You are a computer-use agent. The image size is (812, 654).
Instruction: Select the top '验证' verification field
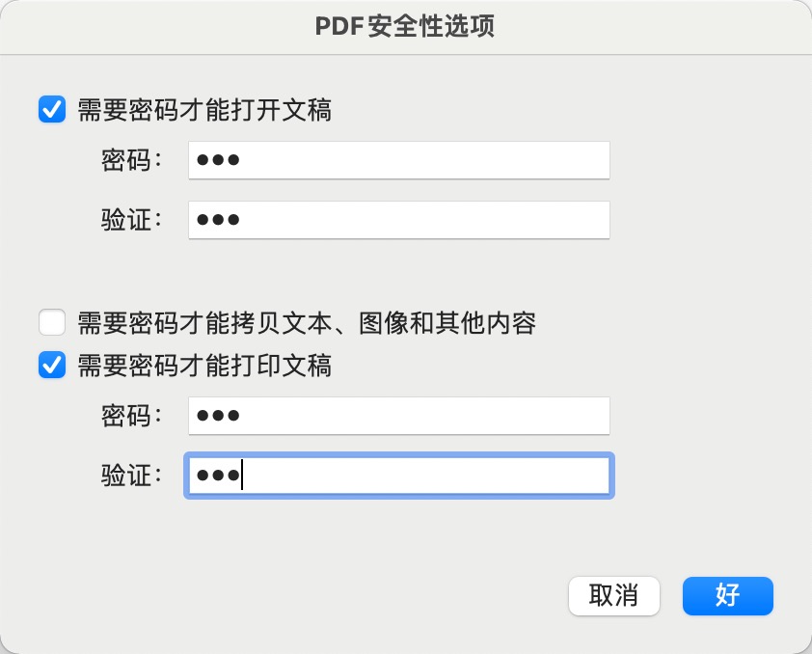pos(398,220)
